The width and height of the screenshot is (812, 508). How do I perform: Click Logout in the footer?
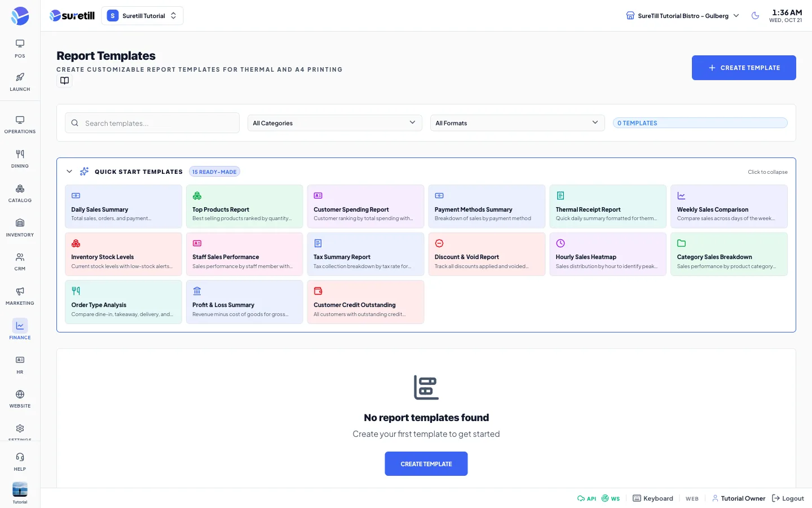(x=788, y=498)
